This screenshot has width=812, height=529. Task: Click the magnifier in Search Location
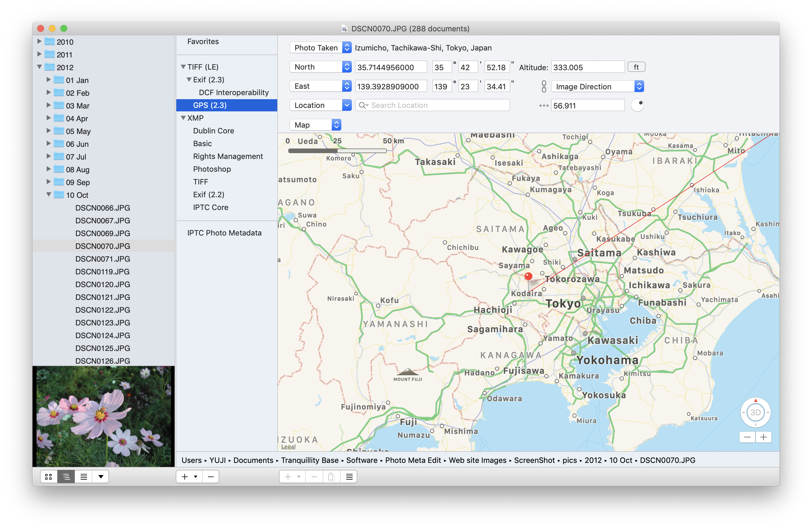point(363,105)
